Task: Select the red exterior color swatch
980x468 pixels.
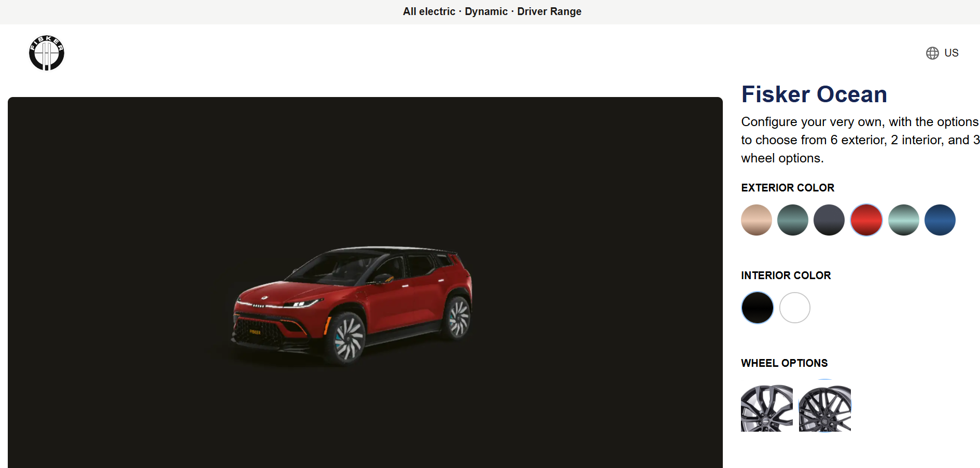Action: (866, 220)
